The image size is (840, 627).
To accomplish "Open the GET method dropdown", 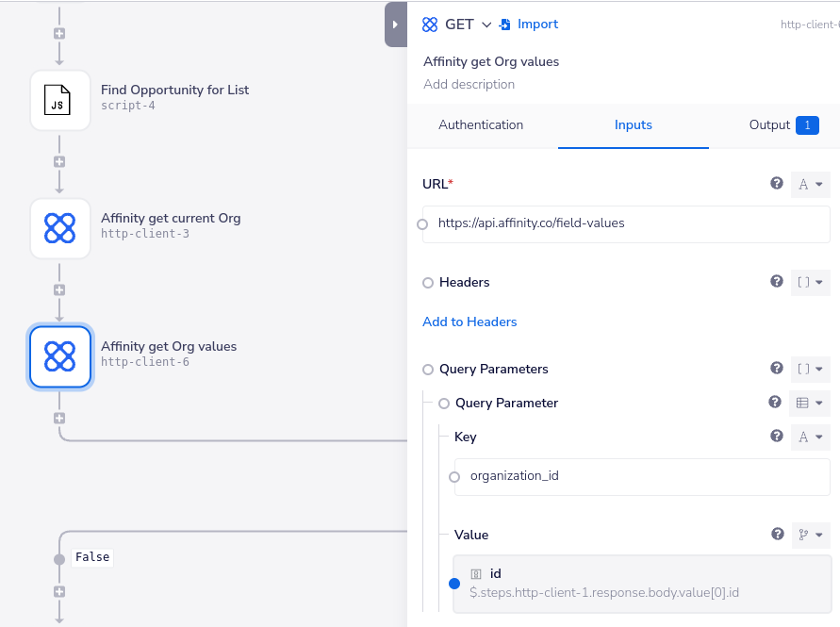I will pos(468,25).
